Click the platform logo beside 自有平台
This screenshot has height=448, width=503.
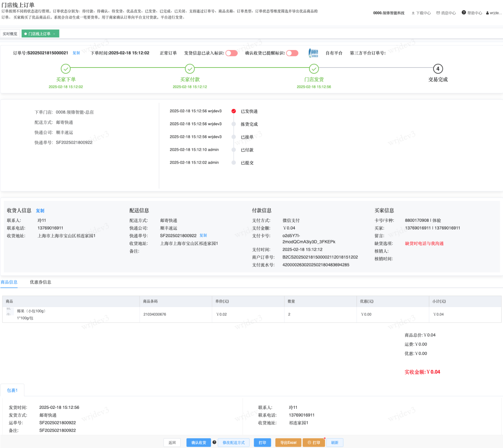pyautogui.click(x=314, y=53)
